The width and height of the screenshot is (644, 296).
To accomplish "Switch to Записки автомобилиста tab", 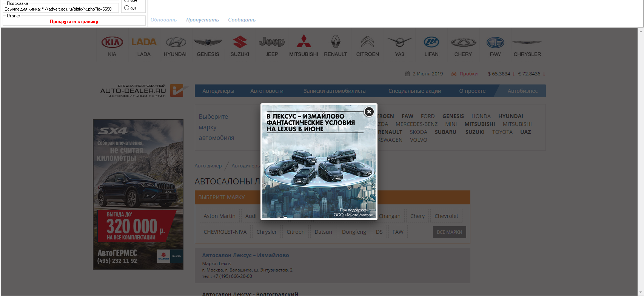I will tap(334, 91).
